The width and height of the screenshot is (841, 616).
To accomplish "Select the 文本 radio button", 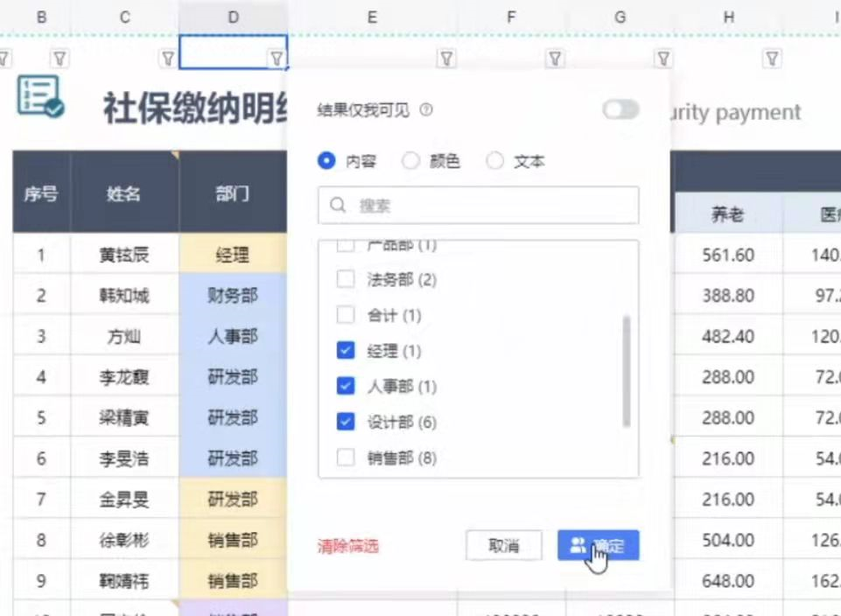I will [494, 161].
